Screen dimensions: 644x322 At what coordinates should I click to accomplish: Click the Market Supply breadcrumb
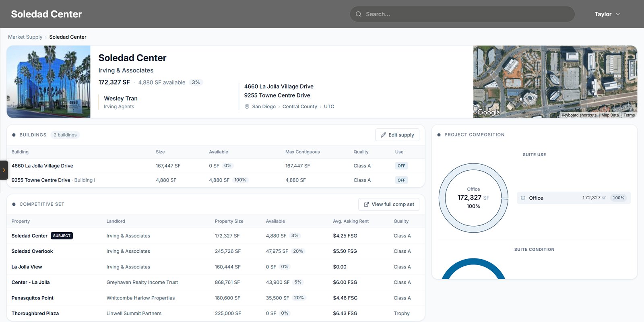(x=25, y=37)
